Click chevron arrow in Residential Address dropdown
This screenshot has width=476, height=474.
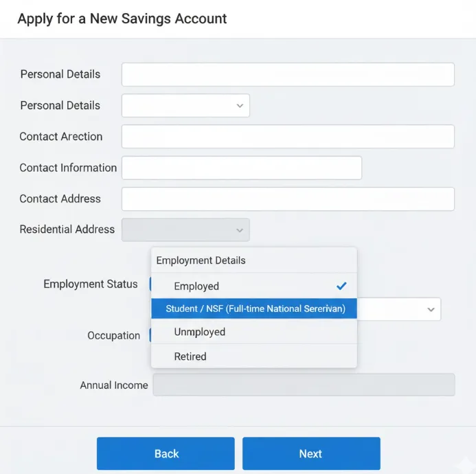(x=240, y=230)
